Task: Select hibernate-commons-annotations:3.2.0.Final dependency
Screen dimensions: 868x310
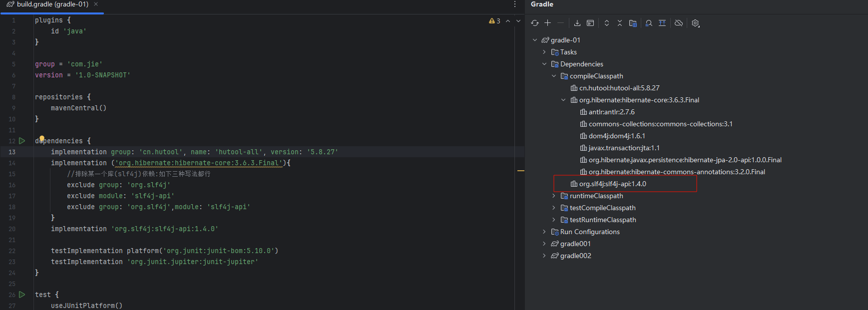Action: point(677,172)
